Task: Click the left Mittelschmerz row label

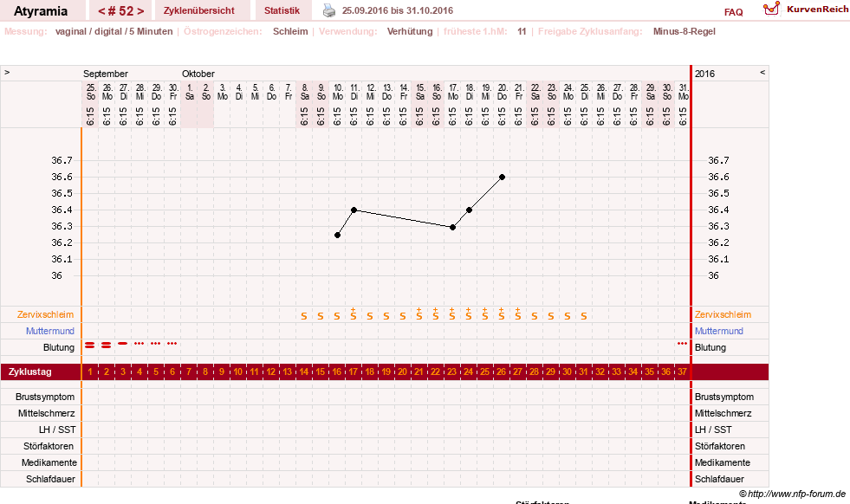Action: point(47,413)
